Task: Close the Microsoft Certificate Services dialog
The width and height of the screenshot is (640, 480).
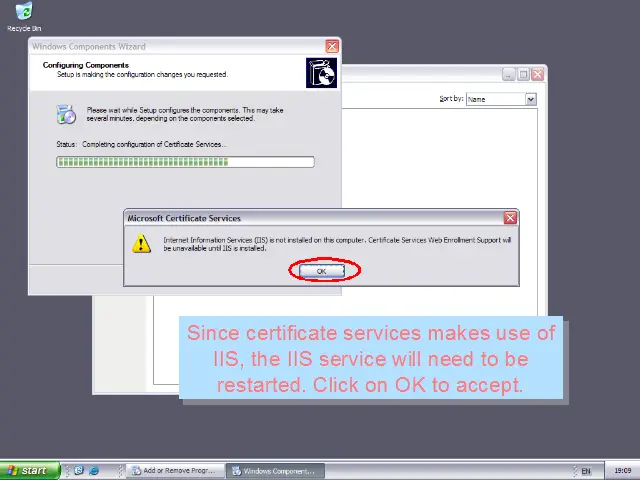Action: tap(510, 218)
